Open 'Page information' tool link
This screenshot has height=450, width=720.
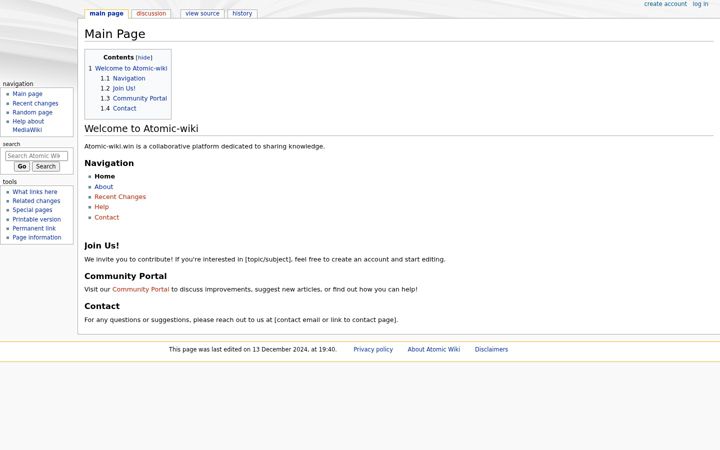(x=37, y=237)
